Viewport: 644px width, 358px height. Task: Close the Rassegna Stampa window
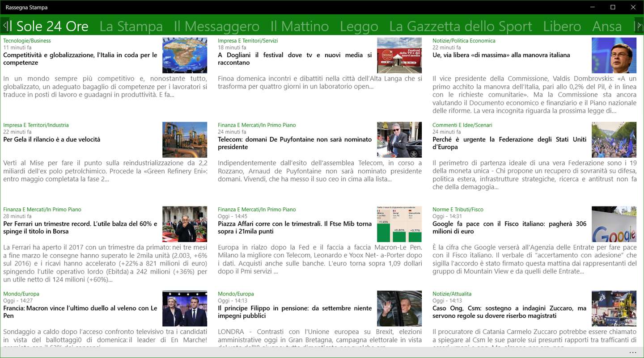633,7
